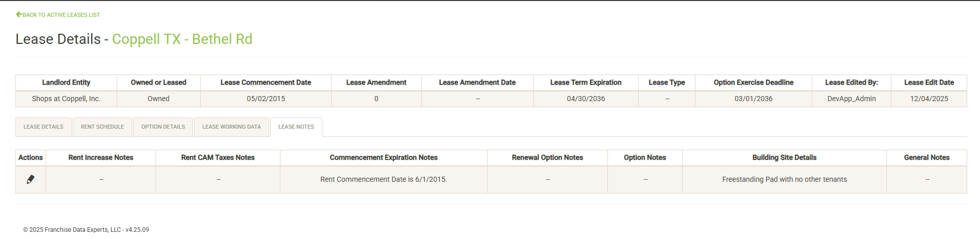The image size is (980, 239).
Task: Click the Shops at Coppell, Inc. cell
Action: point(66,99)
